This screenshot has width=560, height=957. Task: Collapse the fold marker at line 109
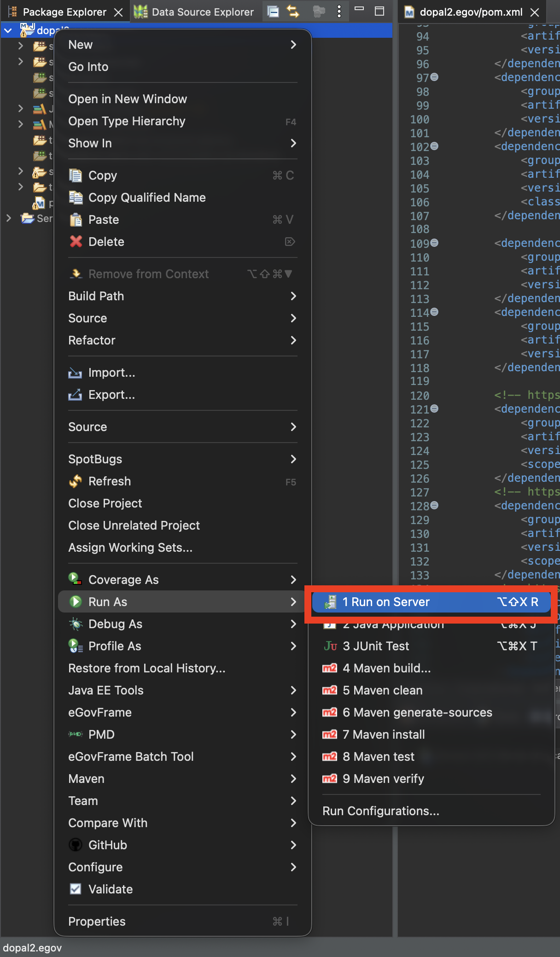(x=434, y=243)
